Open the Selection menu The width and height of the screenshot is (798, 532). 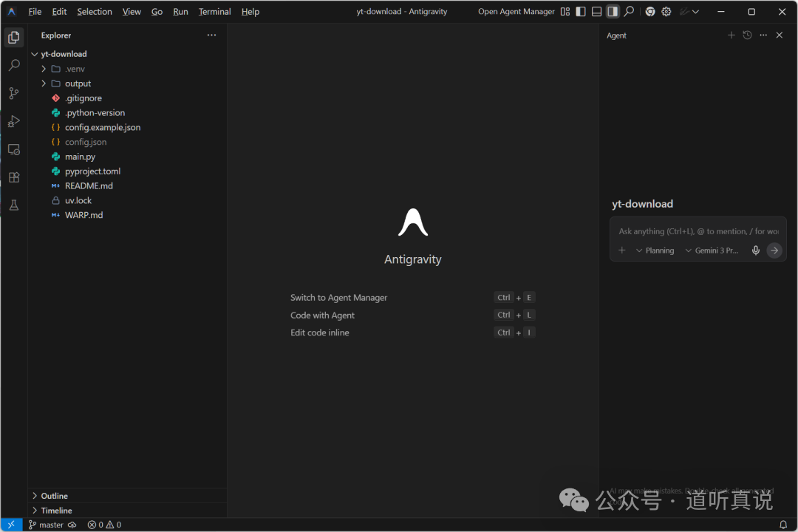94,11
